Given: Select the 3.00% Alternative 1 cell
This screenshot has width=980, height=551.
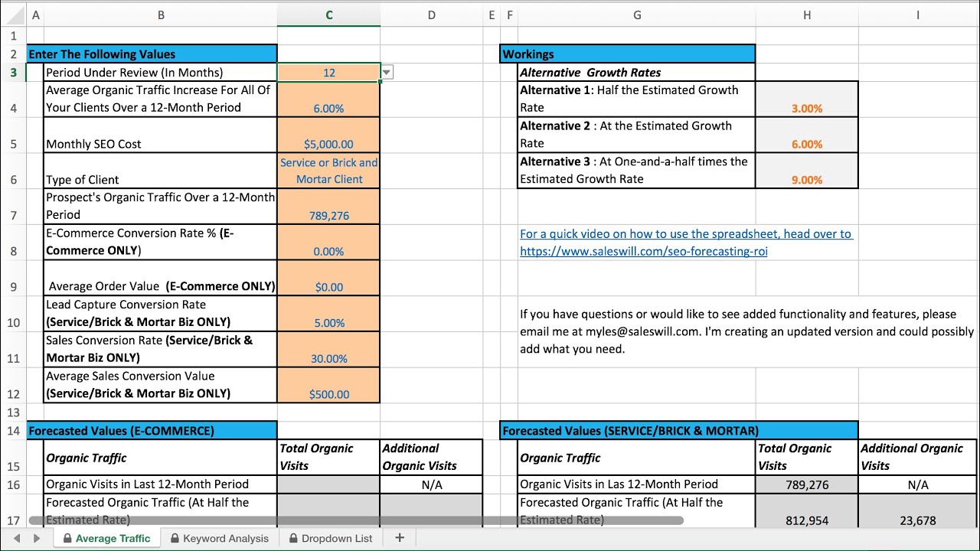Looking at the screenshot, I should [x=807, y=99].
